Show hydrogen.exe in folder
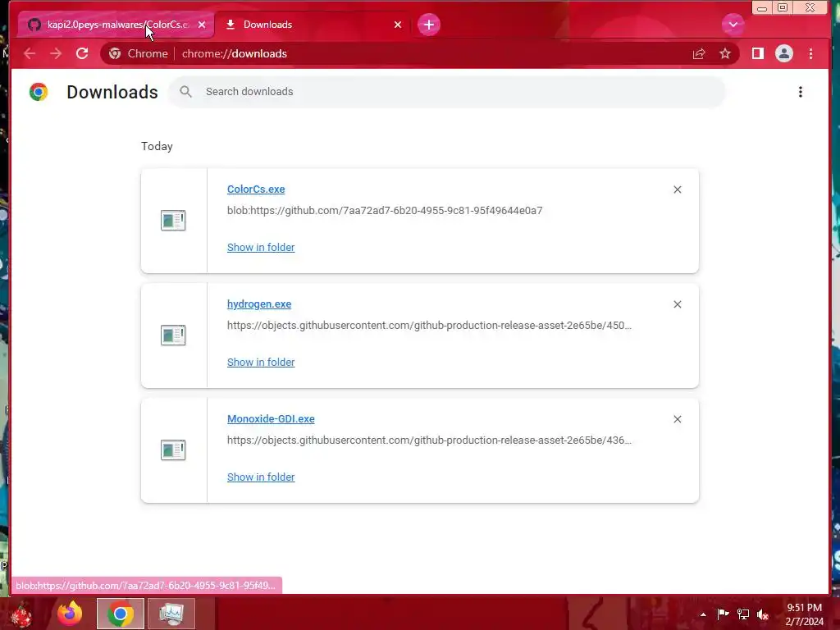Viewport: 840px width, 630px height. coord(261,362)
